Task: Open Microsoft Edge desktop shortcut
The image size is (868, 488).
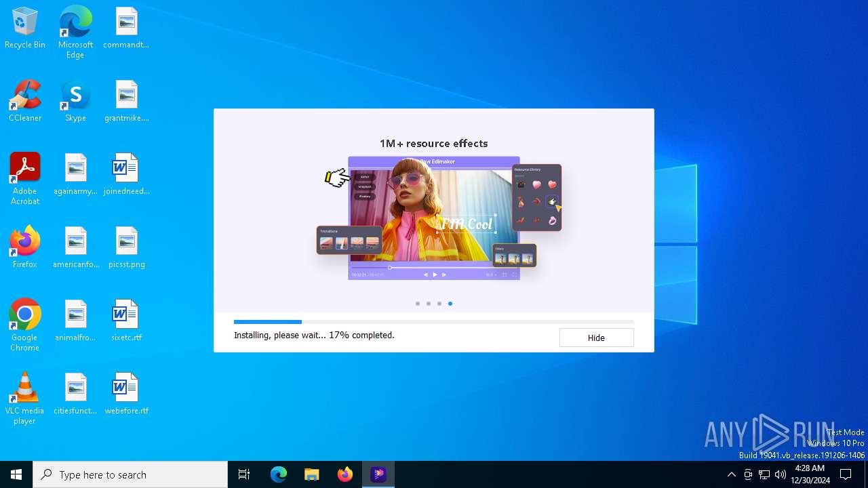Action: pyautogui.click(x=75, y=32)
